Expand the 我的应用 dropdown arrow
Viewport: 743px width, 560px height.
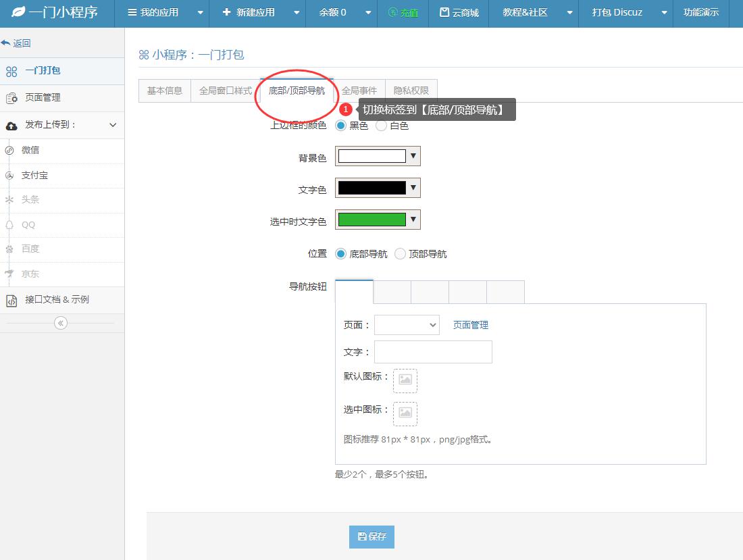(x=200, y=13)
